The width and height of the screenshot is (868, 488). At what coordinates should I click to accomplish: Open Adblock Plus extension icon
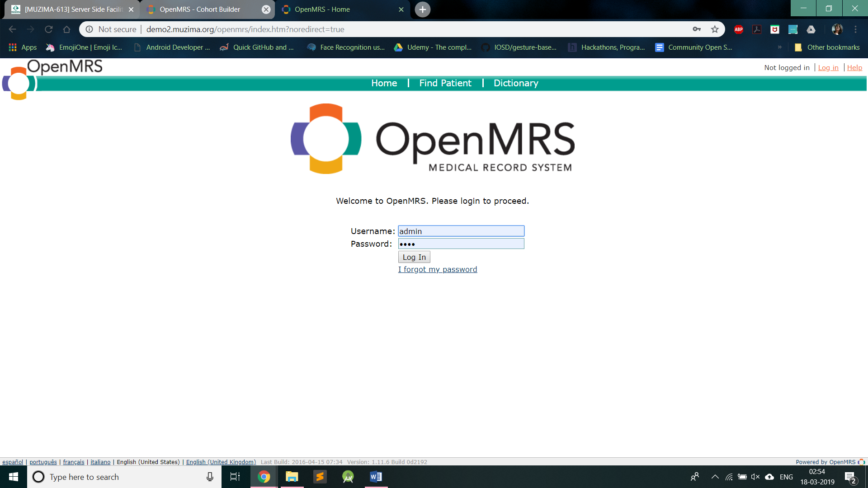click(739, 29)
